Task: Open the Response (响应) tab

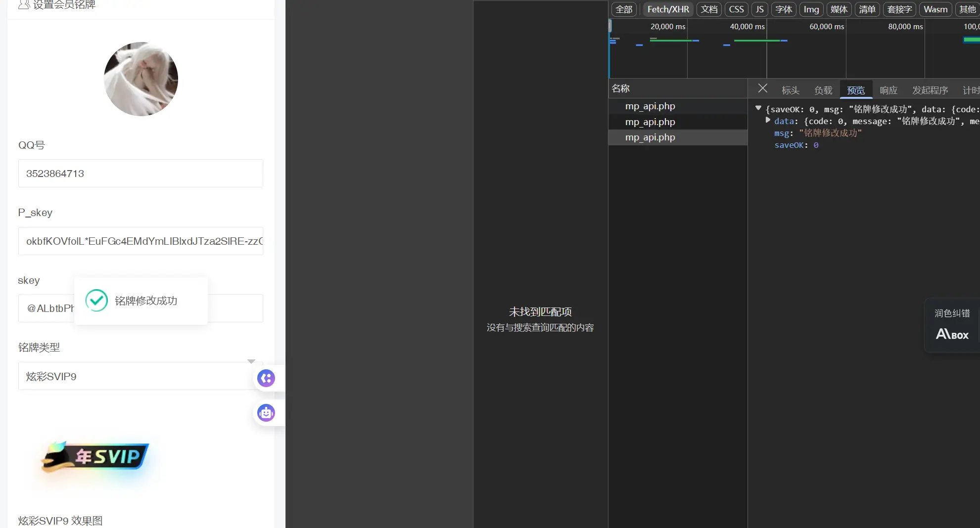Action: 888,90
